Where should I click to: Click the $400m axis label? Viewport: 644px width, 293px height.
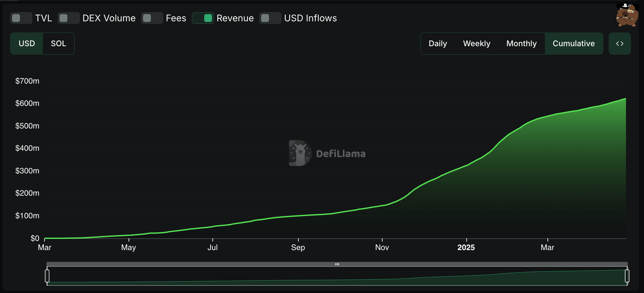pos(27,148)
